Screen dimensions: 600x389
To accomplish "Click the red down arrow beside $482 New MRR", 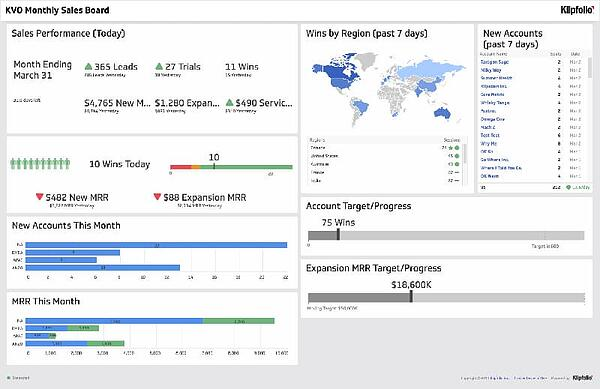I will point(39,197).
